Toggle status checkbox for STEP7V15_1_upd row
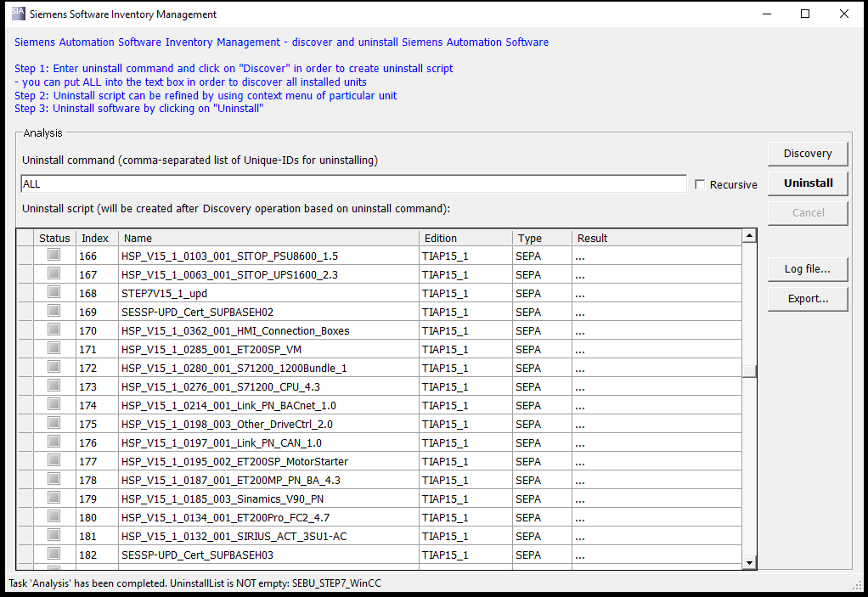 pyautogui.click(x=54, y=292)
